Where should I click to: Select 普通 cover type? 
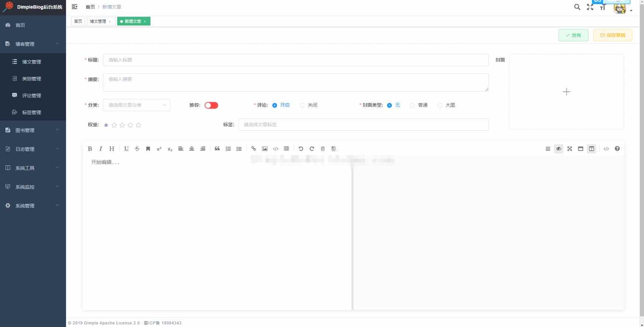pos(419,105)
